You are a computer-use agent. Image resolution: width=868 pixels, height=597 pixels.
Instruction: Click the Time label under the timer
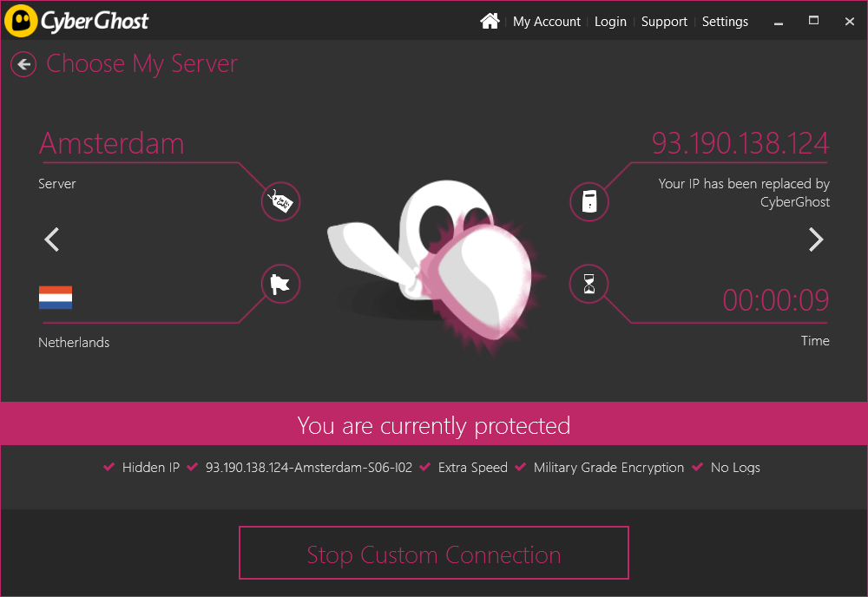pos(815,341)
